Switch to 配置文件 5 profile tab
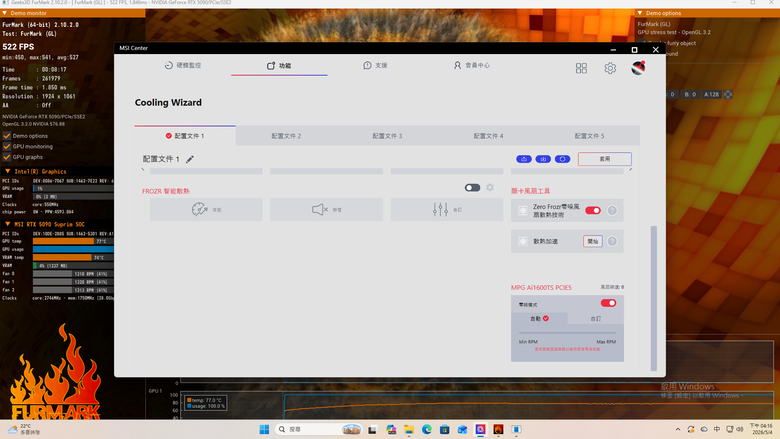This screenshot has height=439, width=780. click(x=589, y=136)
